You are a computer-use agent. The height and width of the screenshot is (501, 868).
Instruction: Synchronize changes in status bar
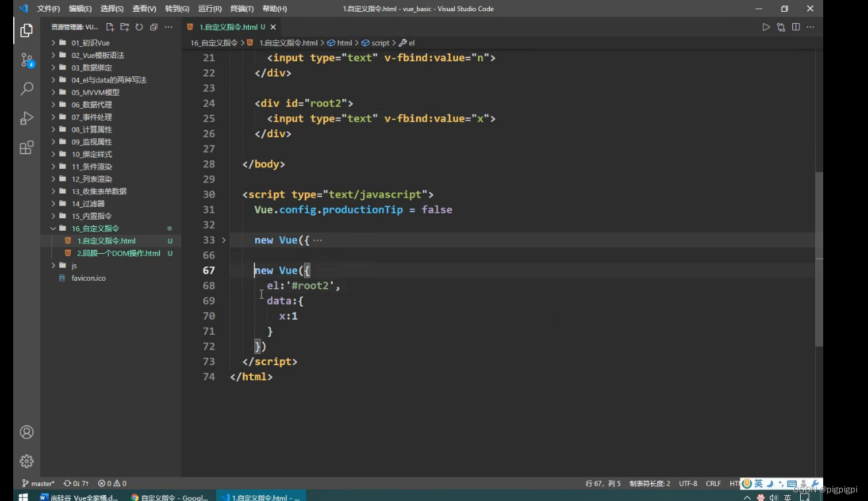pos(76,483)
